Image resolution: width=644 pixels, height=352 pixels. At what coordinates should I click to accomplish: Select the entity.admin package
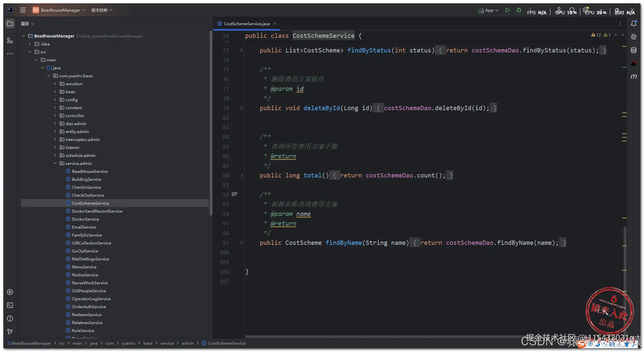pos(77,131)
